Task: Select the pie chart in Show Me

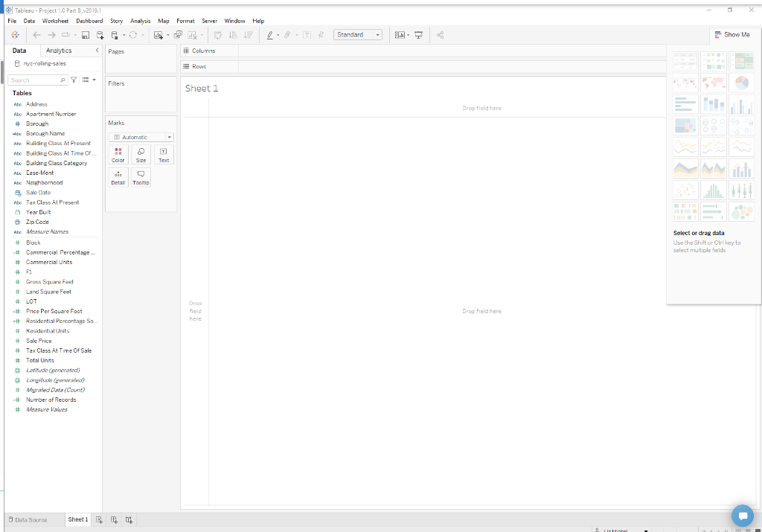Action: coord(741,83)
